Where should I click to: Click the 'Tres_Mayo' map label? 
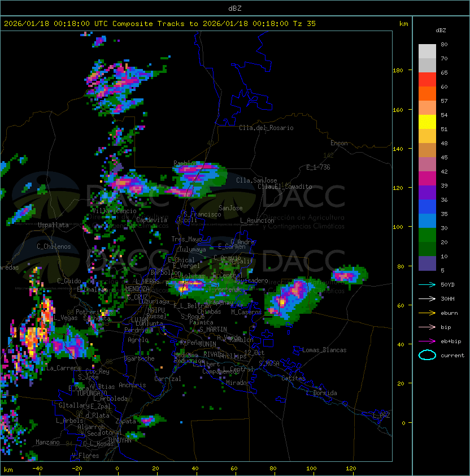pos(186,239)
